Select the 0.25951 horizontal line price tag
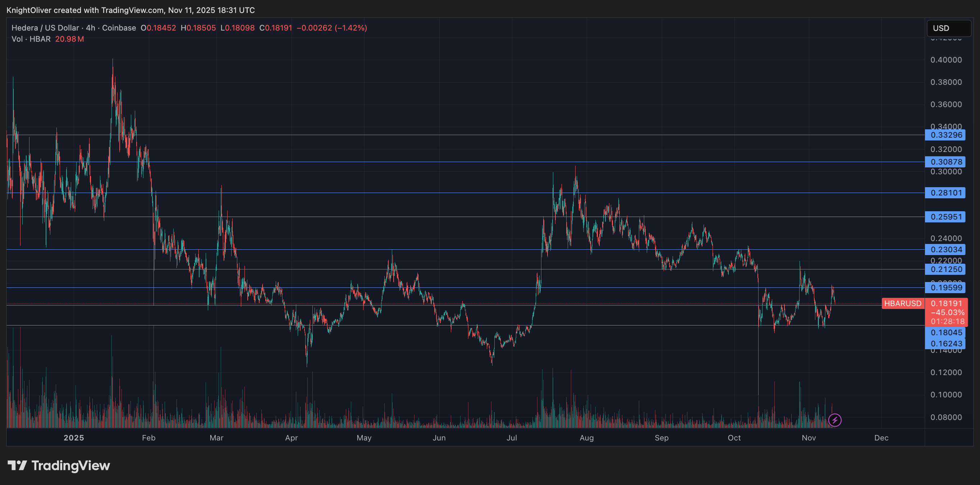The height and width of the screenshot is (485, 980). point(945,217)
